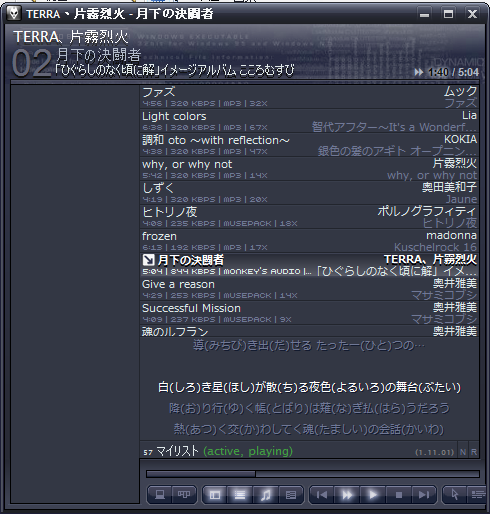Toggle the music note lyrics panel
490x514 pixels.
[x=266, y=495]
